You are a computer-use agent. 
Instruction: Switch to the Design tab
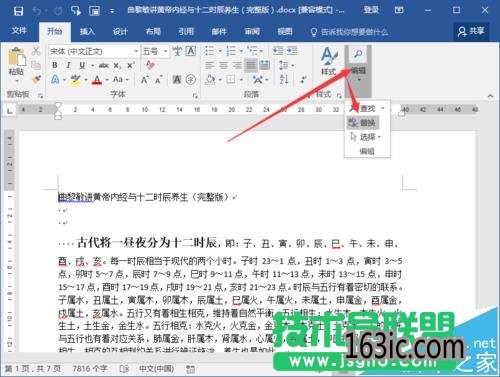point(120,32)
